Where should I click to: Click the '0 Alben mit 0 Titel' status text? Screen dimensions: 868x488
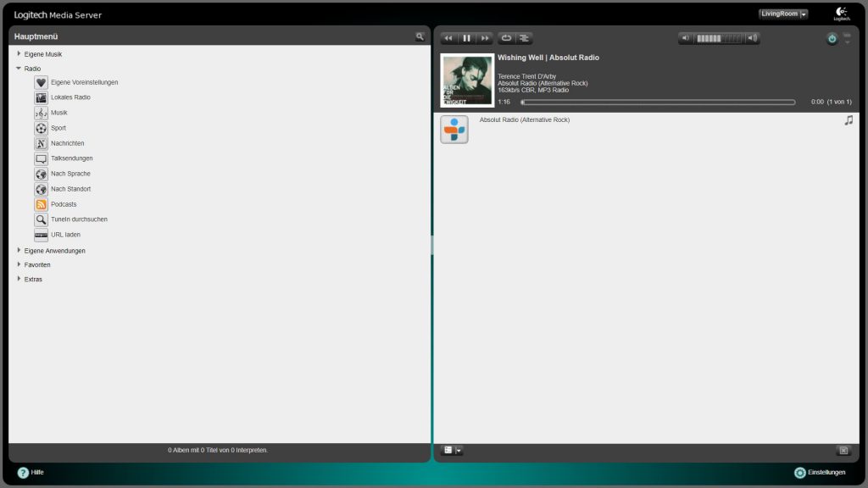coord(218,451)
